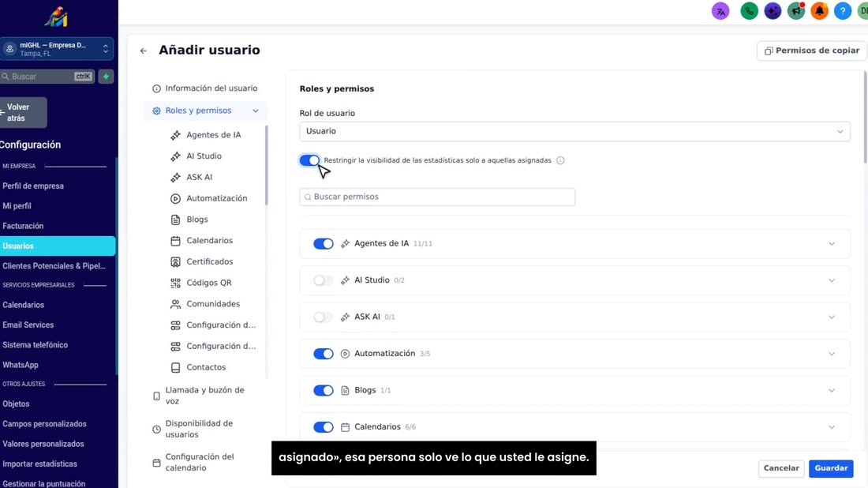Viewport: 868px width, 488px height.
Task: Open Valores personalizados in the sidebar
Action: 43,445
